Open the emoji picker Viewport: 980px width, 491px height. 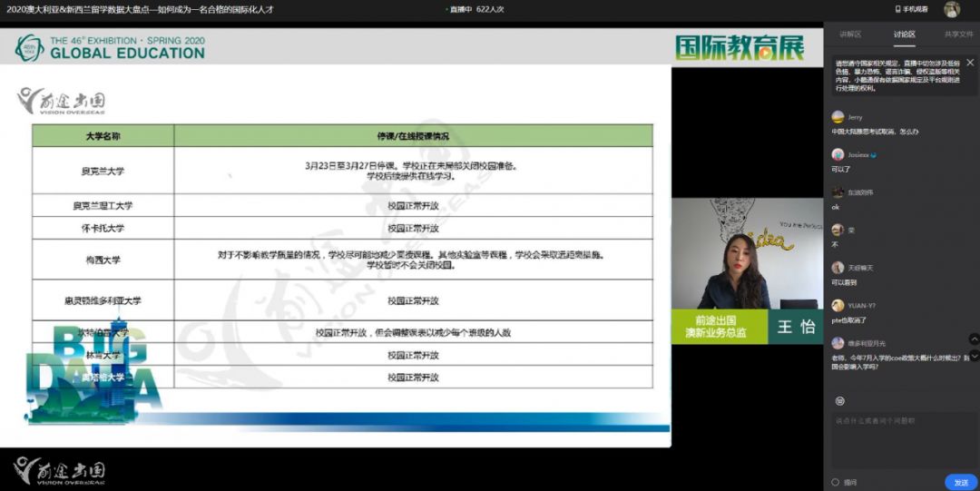840,401
